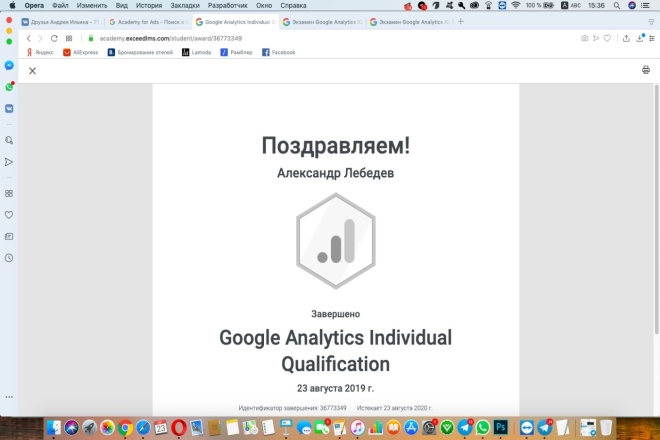Open WhatsApp in the Opera sidebar
This screenshot has height=440, width=660.
pyautogui.click(x=9, y=87)
